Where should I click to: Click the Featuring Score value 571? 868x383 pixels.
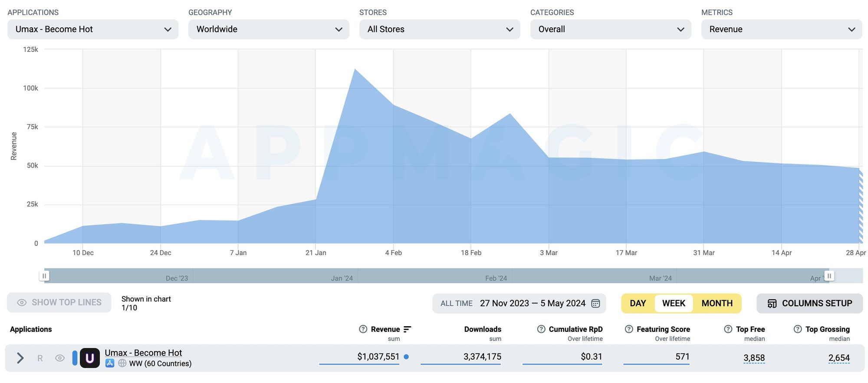(682, 357)
